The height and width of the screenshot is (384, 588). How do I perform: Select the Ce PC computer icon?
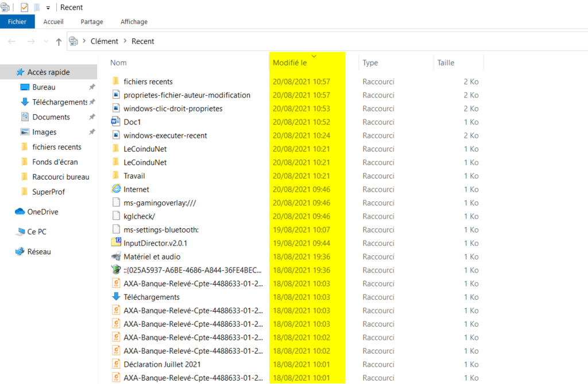(20, 231)
